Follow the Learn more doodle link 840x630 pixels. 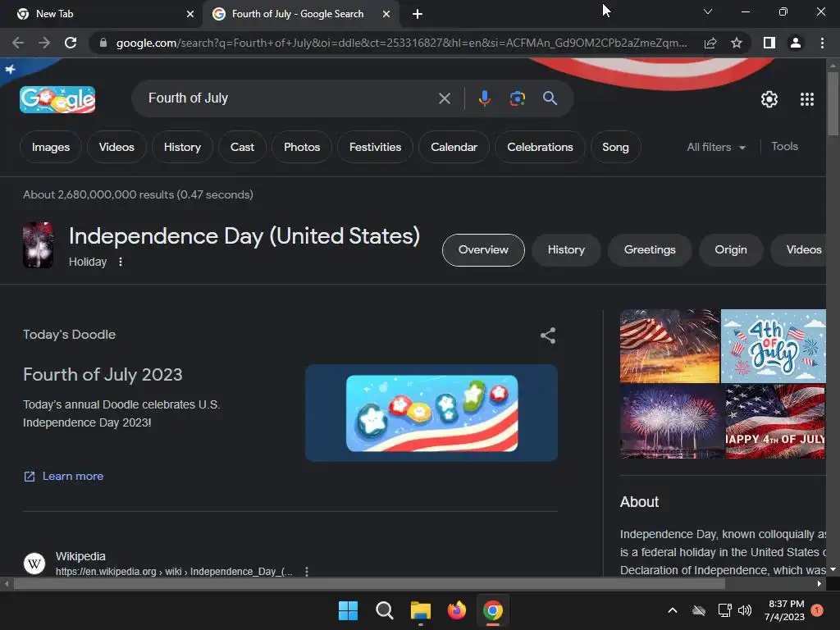click(x=64, y=477)
